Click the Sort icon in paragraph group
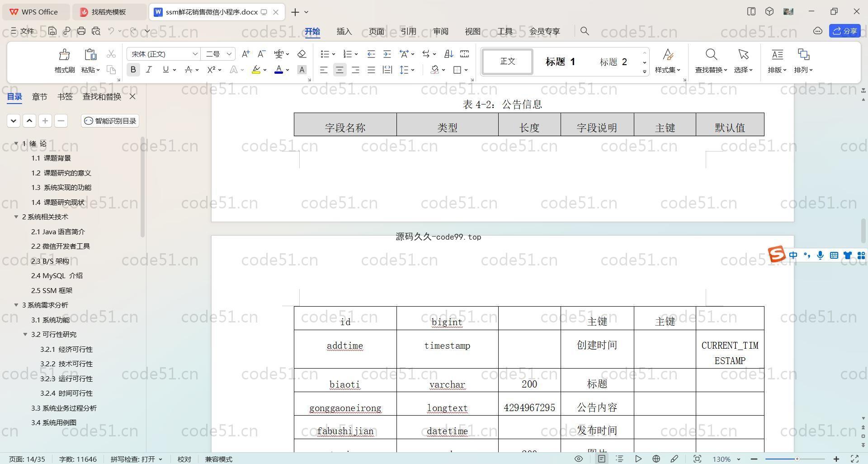Viewport: 868px width, 464px height. click(448, 54)
